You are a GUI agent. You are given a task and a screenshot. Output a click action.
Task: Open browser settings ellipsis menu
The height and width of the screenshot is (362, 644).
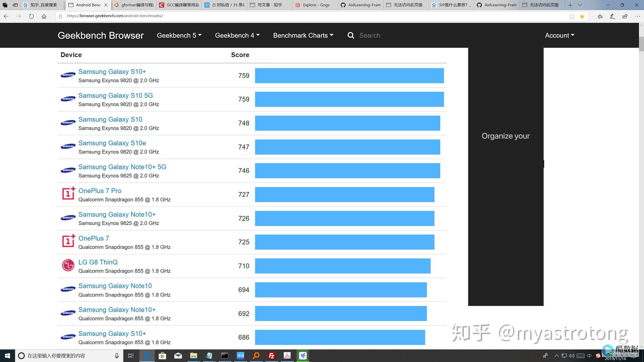[x=637, y=16]
